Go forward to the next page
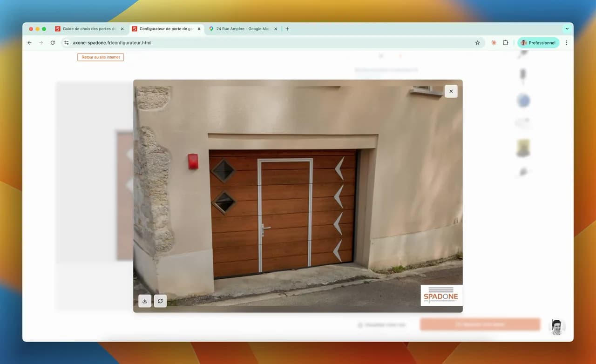Screen dimensions: 596x364 (41, 43)
